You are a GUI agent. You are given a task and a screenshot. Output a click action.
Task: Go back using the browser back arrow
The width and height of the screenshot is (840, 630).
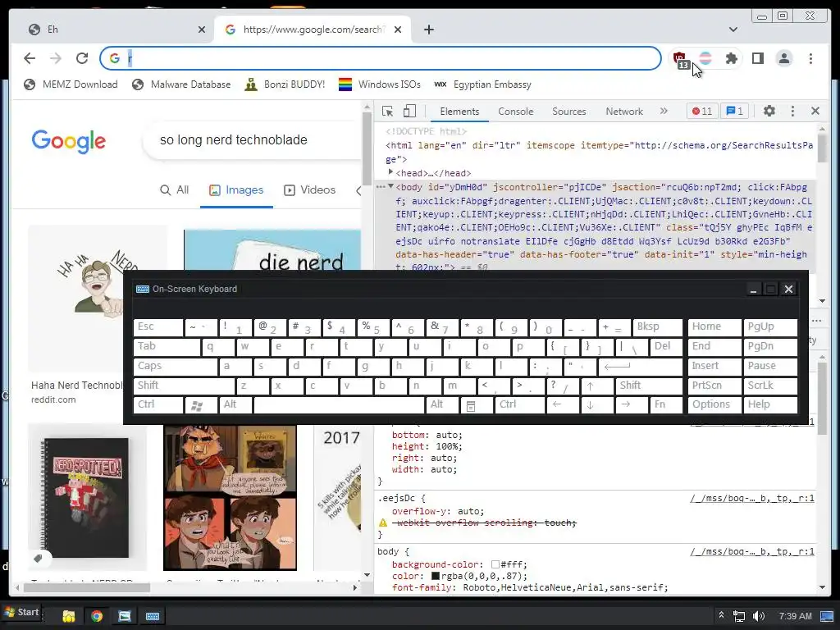coord(30,58)
